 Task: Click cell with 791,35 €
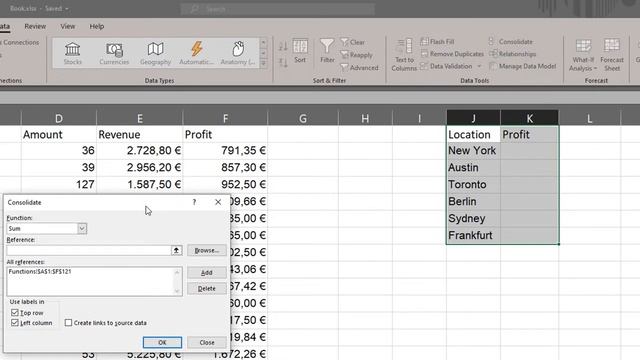[225, 151]
